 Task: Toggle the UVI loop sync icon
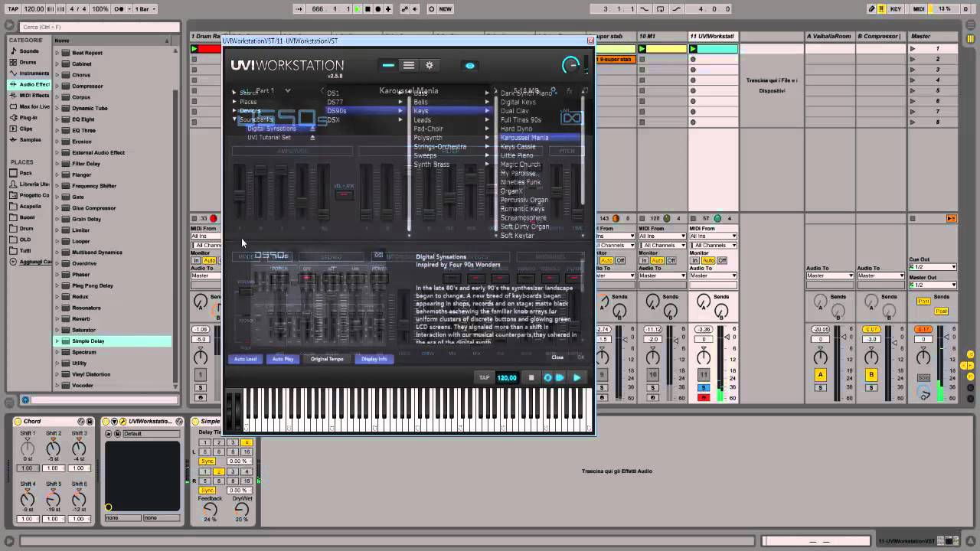point(547,377)
